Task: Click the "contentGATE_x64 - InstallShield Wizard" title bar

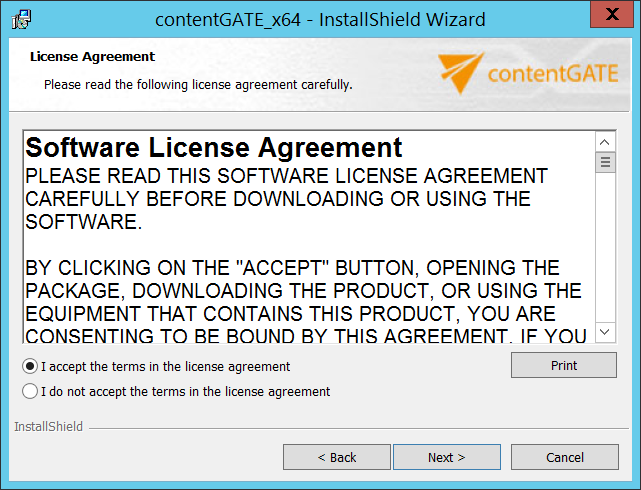Action: 320,19
